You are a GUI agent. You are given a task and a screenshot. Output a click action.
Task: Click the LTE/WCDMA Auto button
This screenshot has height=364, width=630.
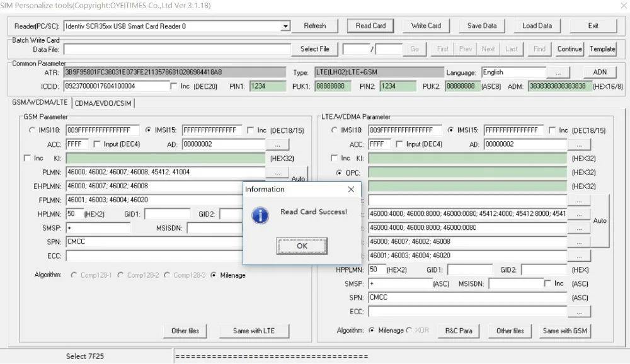click(x=600, y=220)
